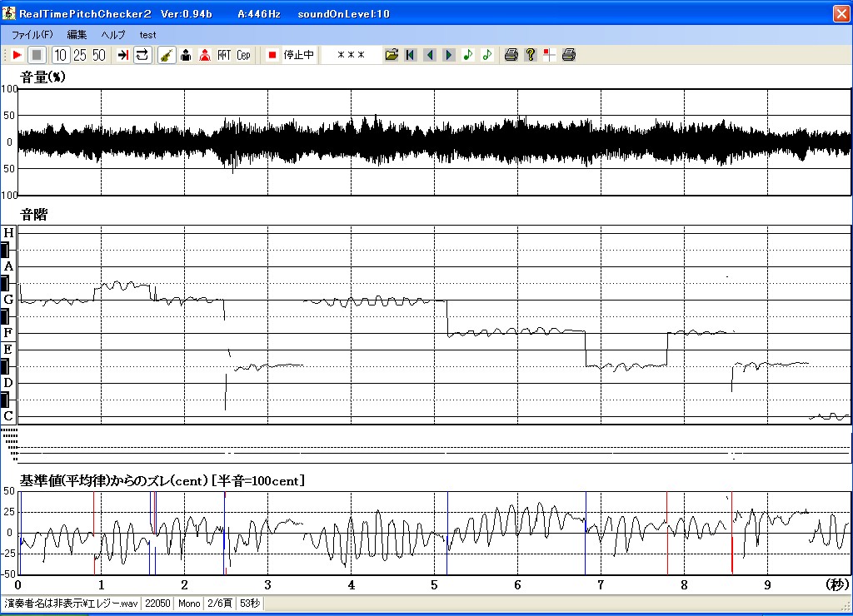Click the G note key label
The image size is (853, 616).
coord(8,300)
